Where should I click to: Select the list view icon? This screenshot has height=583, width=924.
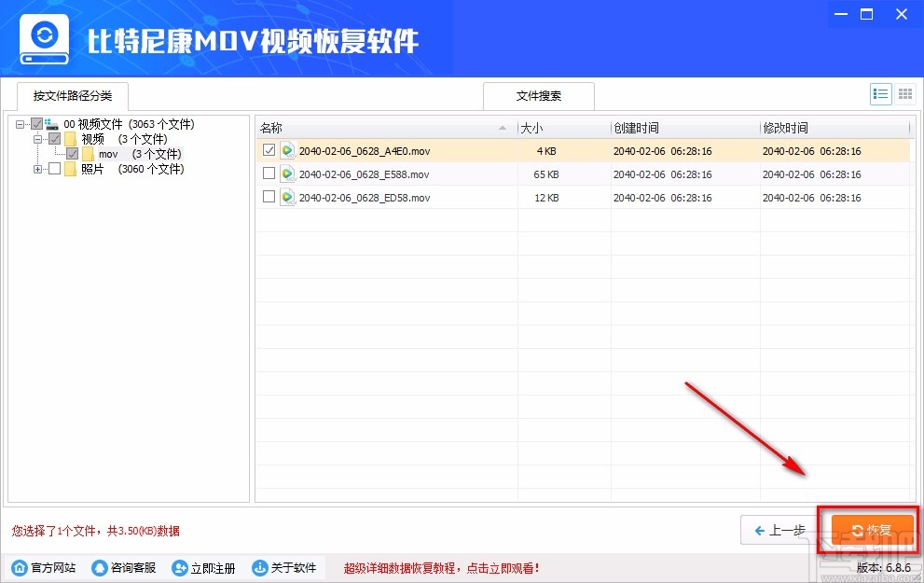point(880,93)
